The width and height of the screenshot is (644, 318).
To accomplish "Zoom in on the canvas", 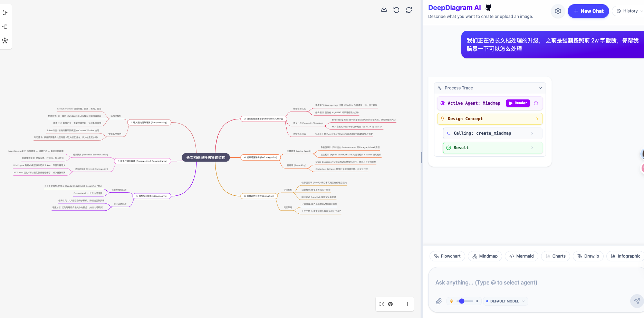I will pos(407,304).
